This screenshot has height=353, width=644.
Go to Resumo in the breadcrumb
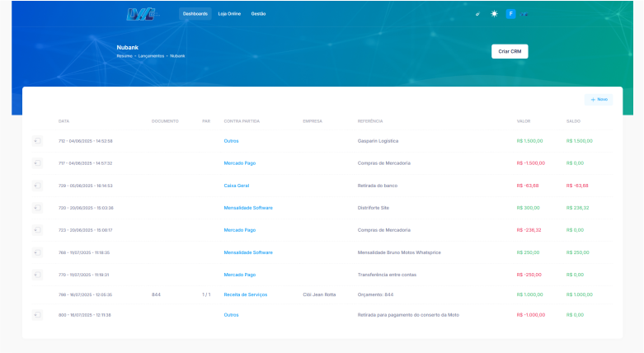pyautogui.click(x=125, y=56)
